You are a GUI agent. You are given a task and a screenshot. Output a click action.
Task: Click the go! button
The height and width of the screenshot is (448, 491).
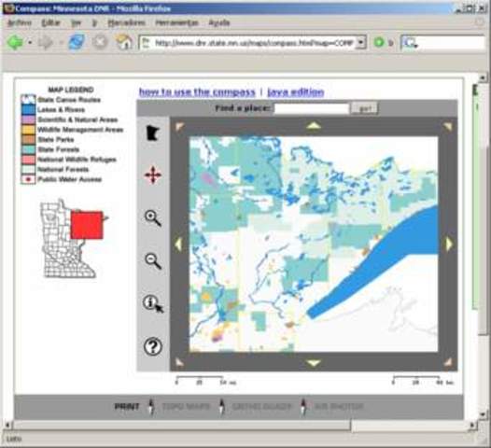(365, 108)
